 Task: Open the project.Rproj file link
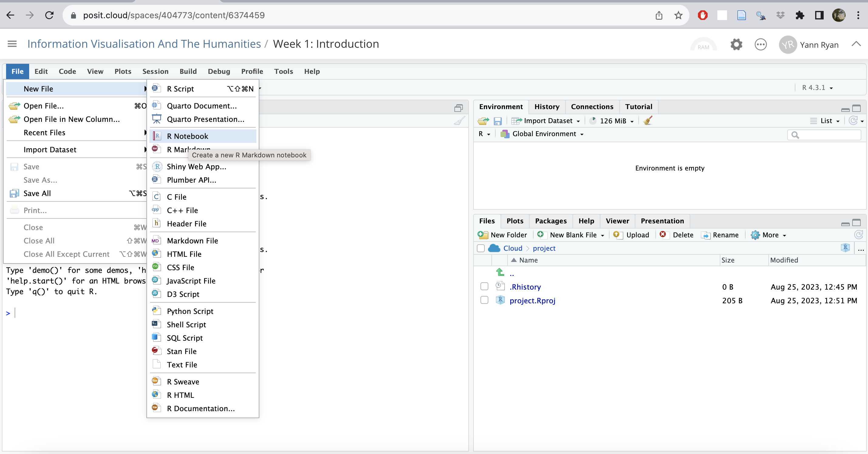pyautogui.click(x=532, y=300)
